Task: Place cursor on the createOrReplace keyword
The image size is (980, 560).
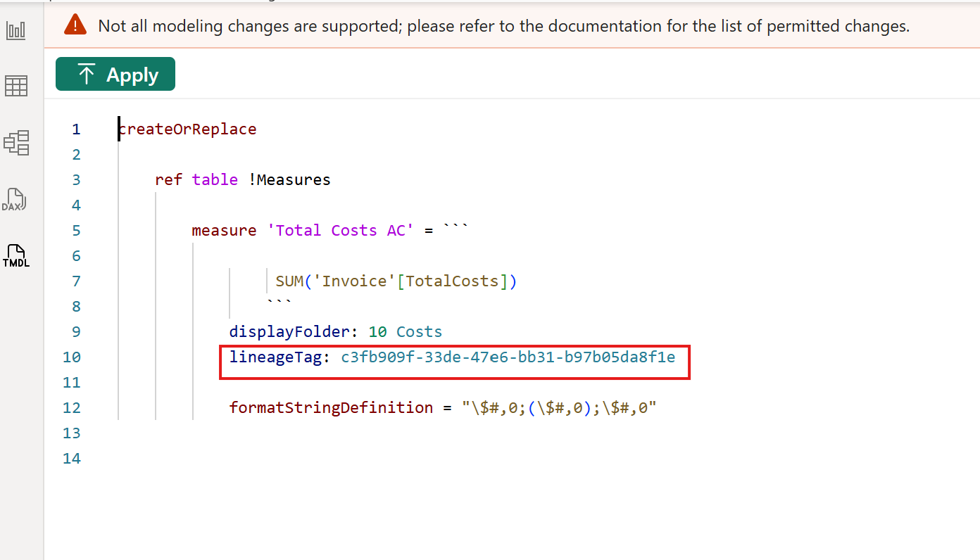Action: pos(187,129)
